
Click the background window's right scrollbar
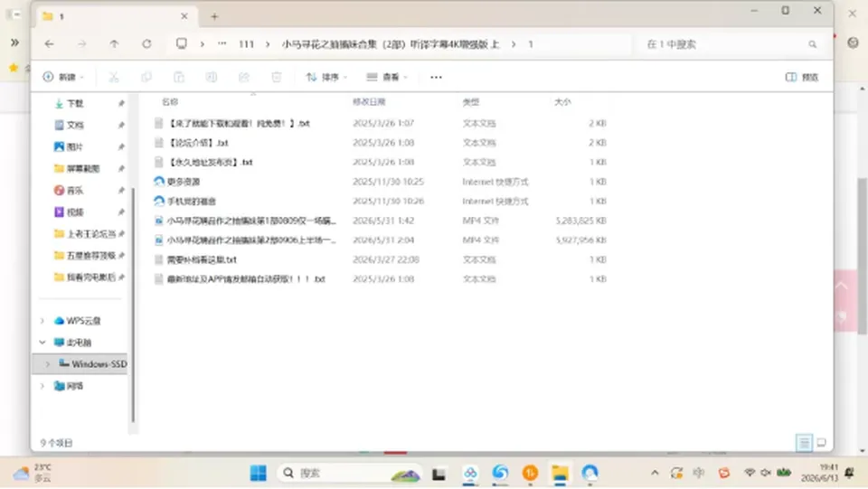pos(862,256)
